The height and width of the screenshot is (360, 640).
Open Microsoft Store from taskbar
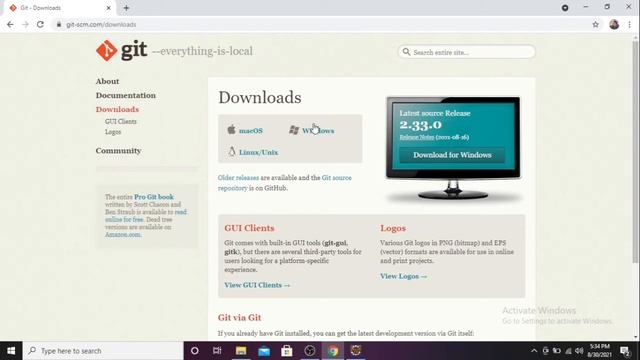[x=287, y=351]
